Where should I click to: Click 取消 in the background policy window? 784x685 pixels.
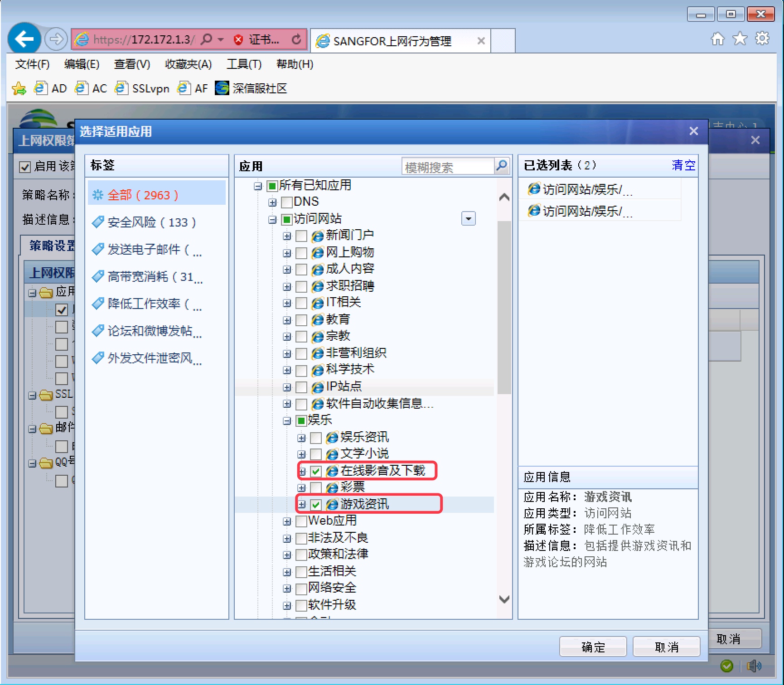pos(728,639)
